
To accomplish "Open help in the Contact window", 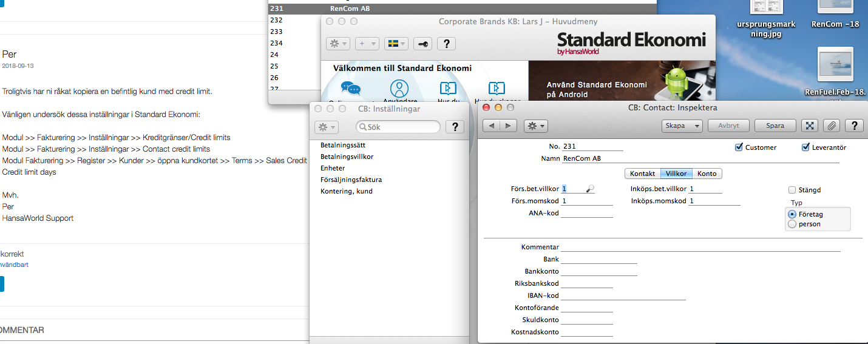I will pos(854,126).
